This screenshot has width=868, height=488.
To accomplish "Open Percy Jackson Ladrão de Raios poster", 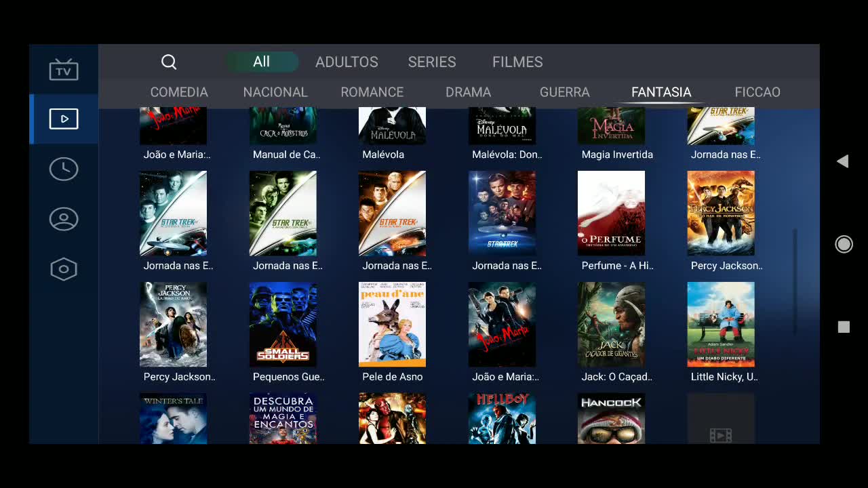I will (173, 325).
